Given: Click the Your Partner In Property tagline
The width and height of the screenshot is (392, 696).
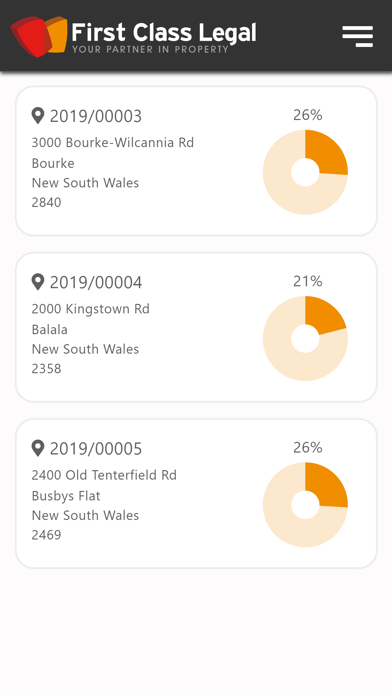Looking at the screenshot, I should coord(150,49).
